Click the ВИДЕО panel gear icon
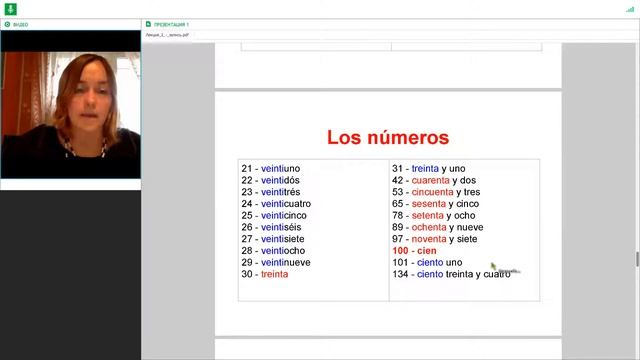 7,24
